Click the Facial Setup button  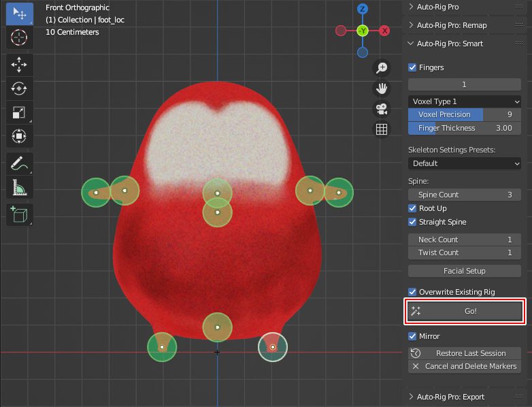click(x=465, y=271)
